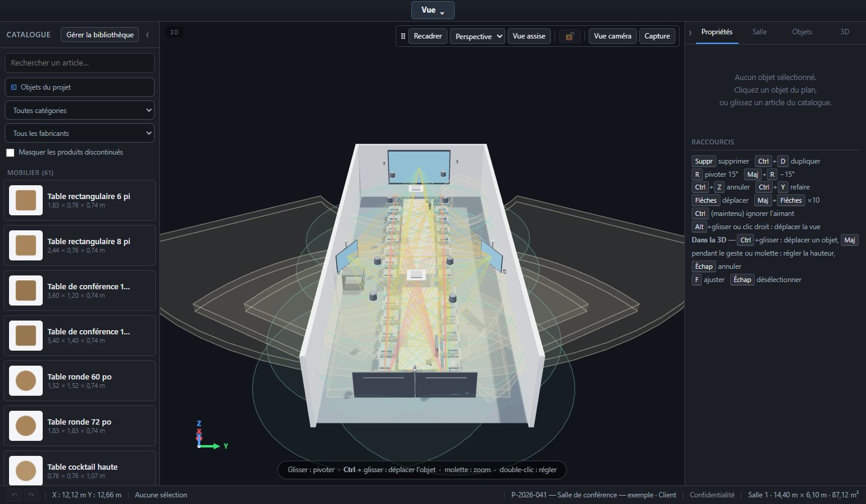Click the wall screen at the far end of the room
The width and height of the screenshot is (866, 504).
pyautogui.click(x=419, y=167)
